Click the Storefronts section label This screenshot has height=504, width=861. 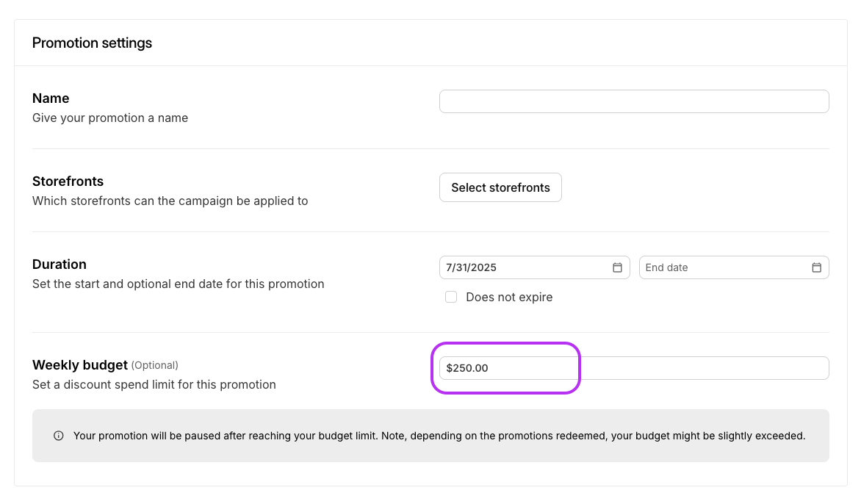pos(68,181)
